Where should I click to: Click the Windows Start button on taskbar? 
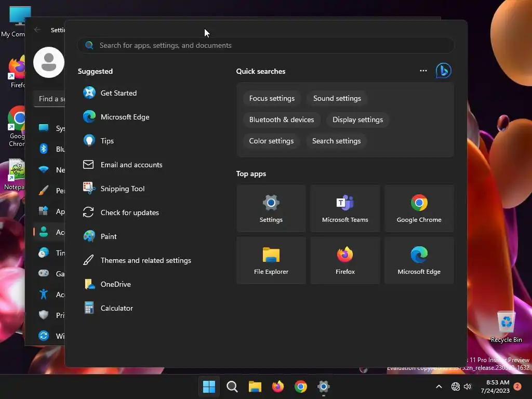point(209,387)
